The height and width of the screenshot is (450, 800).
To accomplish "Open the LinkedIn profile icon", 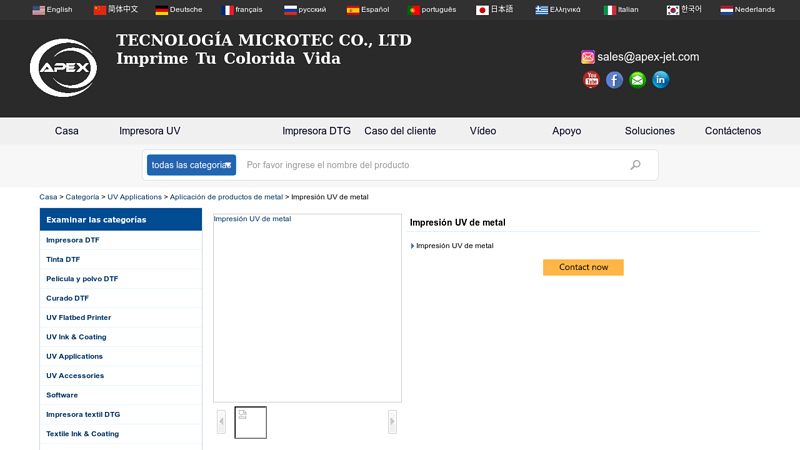I will point(660,80).
